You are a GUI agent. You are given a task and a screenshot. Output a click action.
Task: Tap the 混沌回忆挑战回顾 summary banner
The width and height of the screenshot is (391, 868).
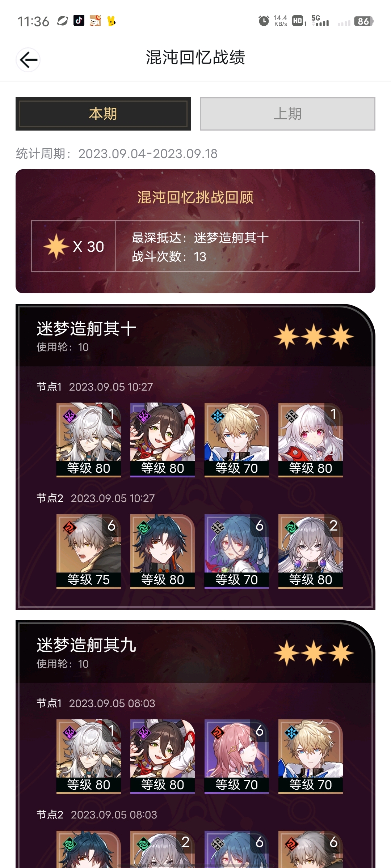click(x=195, y=231)
